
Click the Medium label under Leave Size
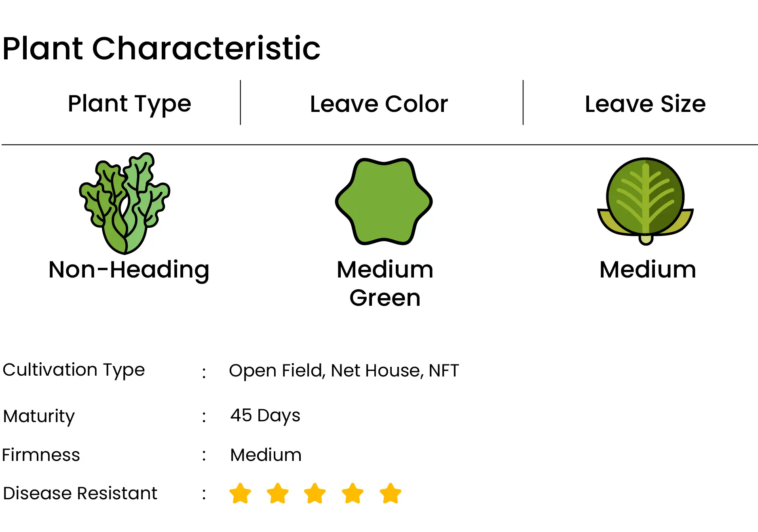click(x=648, y=269)
